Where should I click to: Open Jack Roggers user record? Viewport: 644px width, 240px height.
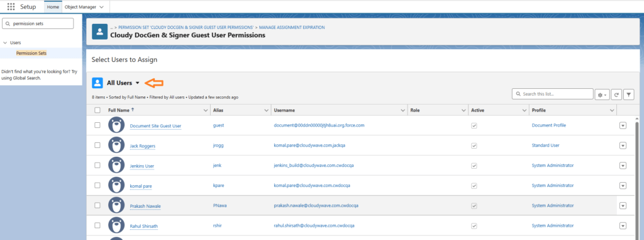[143, 146]
